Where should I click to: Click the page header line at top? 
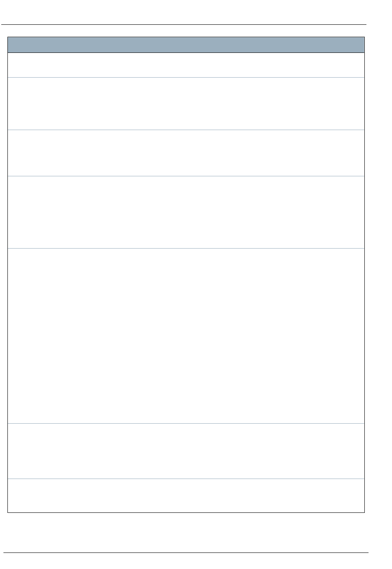tap(184, 24)
